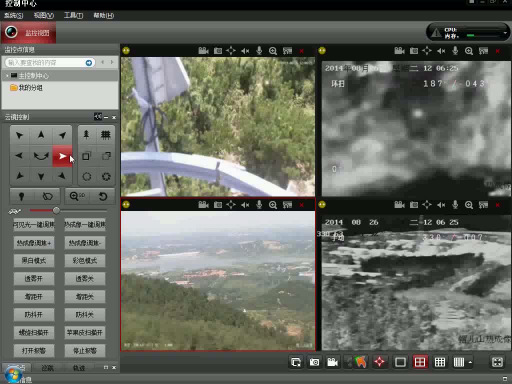The width and height of the screenshot is (512, 384).
Task: Click the PTZ pan right arrow
Action: pyautogui.click(x=62, y=156)
